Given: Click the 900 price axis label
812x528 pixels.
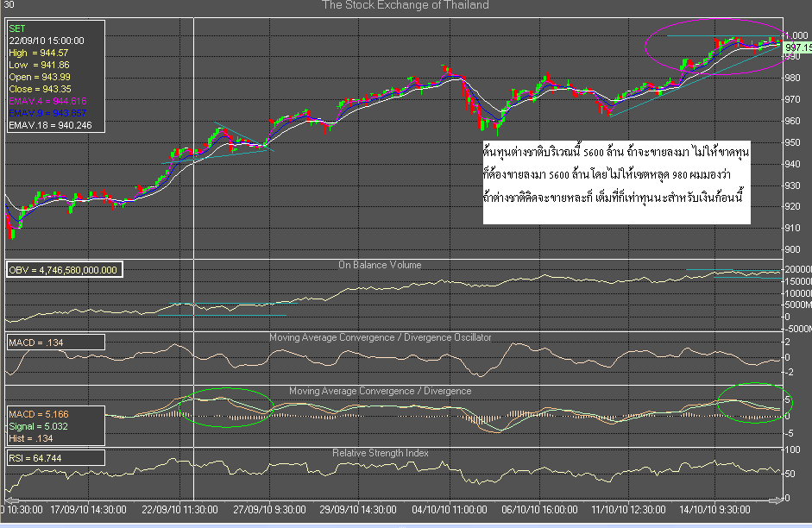Looking at the screenshot, I should pos(792,249).
